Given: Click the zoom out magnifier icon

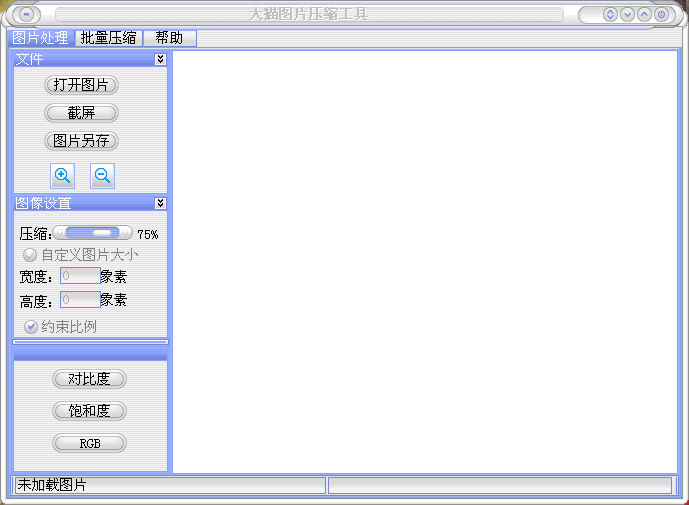Looking at the screenshot, I should tap(102, 176).
